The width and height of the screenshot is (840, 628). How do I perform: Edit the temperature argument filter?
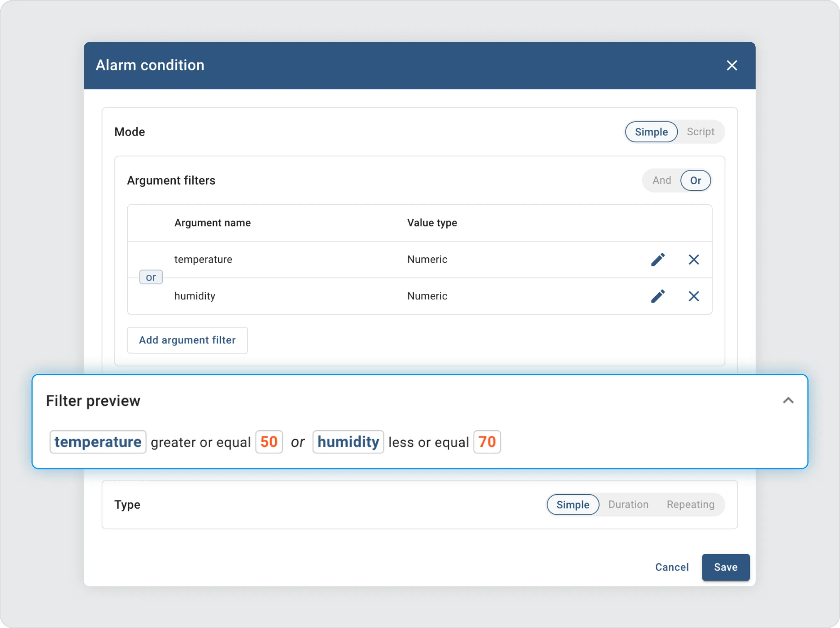pos(658,259)
